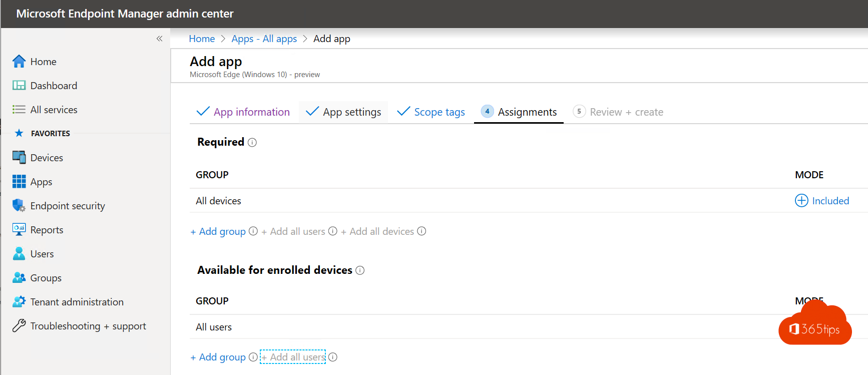The image size is (868, 375).
Task: Click Add all users under Required
Action: point(293,231)
